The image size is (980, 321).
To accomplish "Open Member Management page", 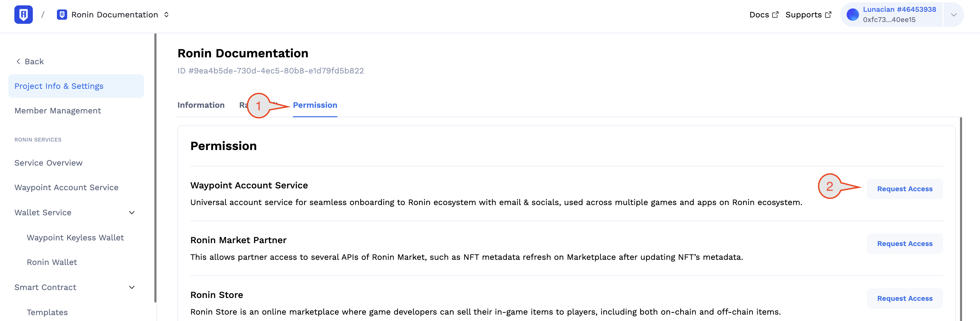I will [58, 111].
